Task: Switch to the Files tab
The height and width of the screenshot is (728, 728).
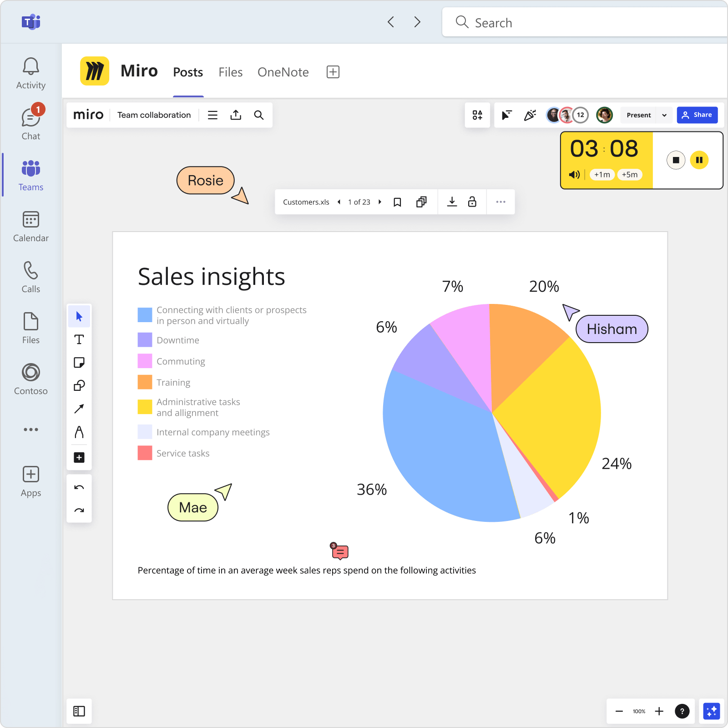Action: [230, 72]
